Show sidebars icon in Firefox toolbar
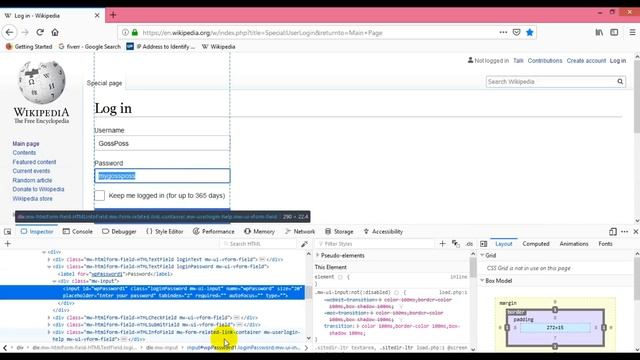 (614, 32)
